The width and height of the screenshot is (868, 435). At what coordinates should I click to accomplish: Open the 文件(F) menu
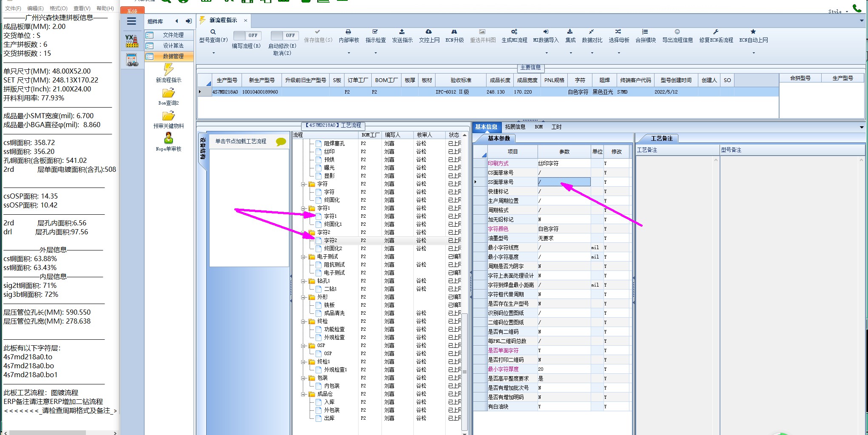pos(13,8)
